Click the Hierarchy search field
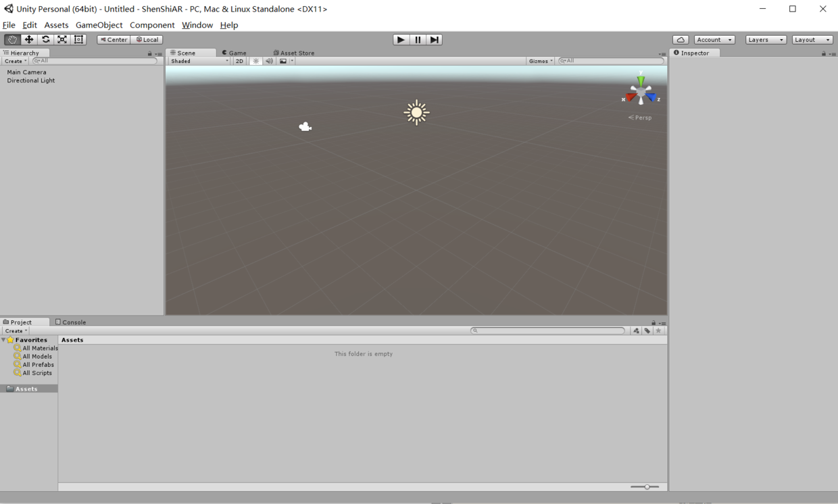 pyautogui.click(x=95, y=61)
